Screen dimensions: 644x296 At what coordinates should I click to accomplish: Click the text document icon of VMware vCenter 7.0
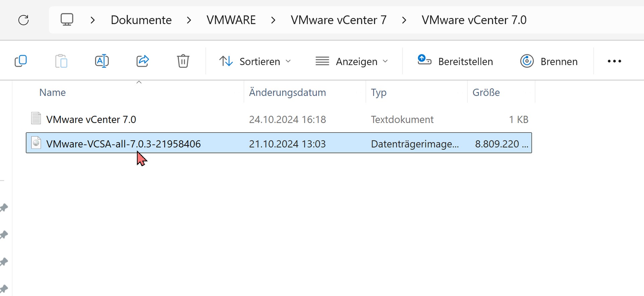[x=36, y=118]
